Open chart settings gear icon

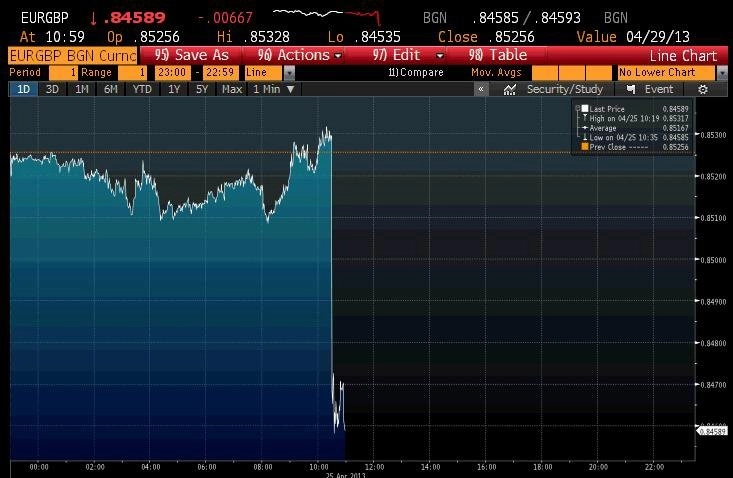click(703, 89)
